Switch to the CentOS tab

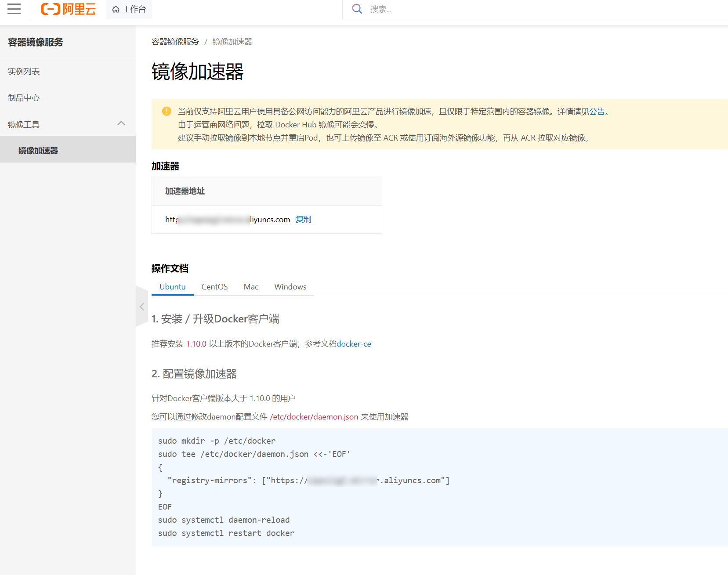(x=214, y=286)
